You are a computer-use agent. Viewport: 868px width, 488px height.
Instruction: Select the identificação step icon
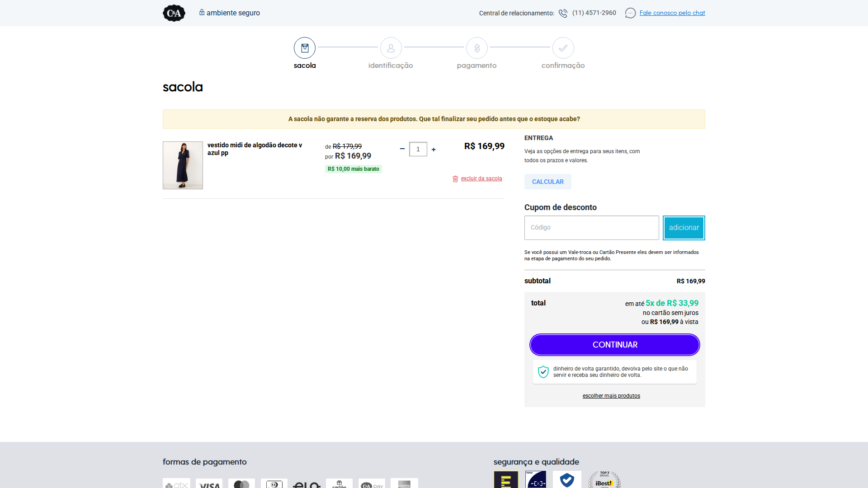click(x=391, y=48)
